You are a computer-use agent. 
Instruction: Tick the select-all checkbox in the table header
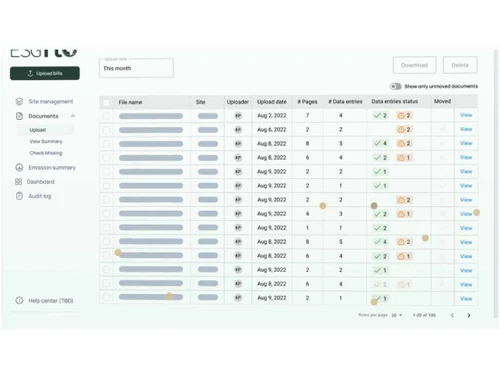pos(106,102)
